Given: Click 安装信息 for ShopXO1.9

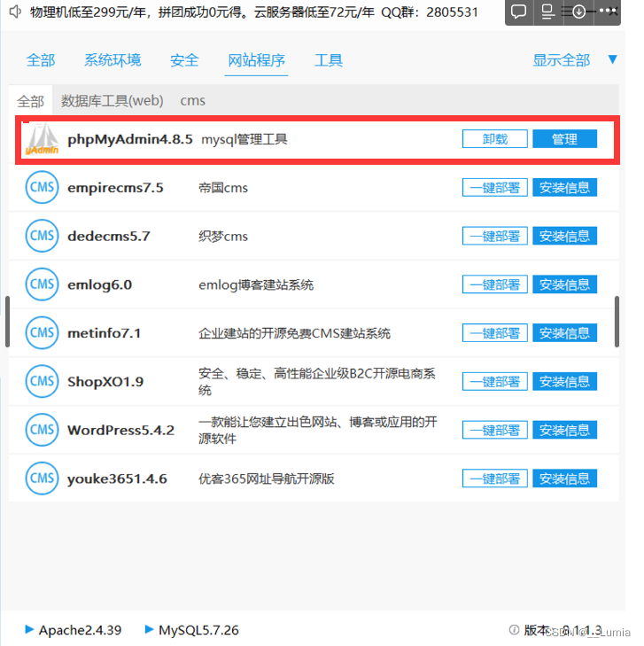Looking at the screenshot, I should (x=564, y=382).
